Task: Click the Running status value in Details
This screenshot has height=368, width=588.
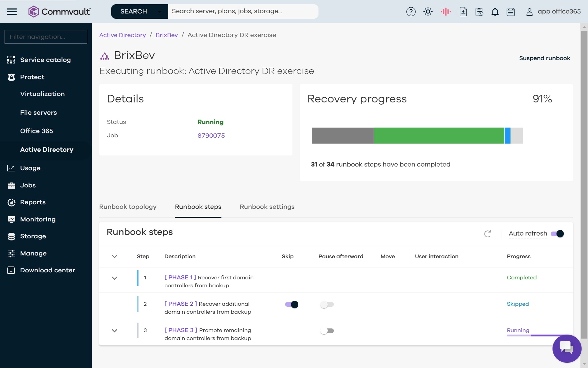Action: (210, 122)
